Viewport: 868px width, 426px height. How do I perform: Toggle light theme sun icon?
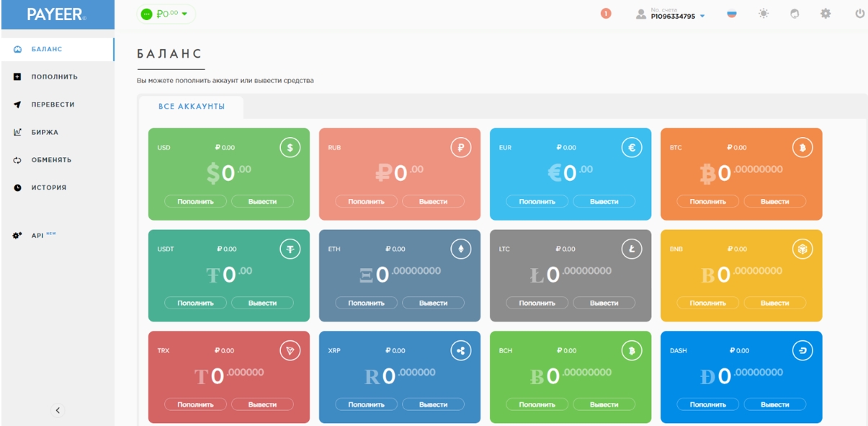coord(764,14)
